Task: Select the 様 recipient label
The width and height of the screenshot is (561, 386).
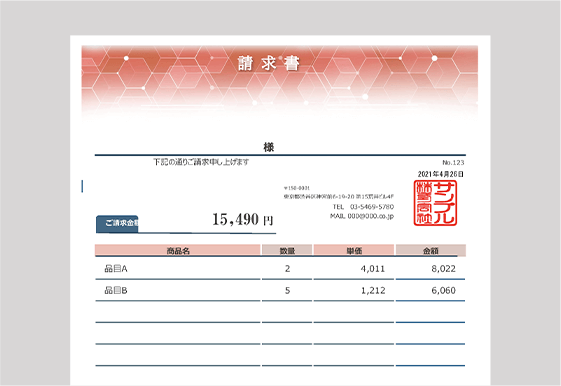Action: (269, 147)
